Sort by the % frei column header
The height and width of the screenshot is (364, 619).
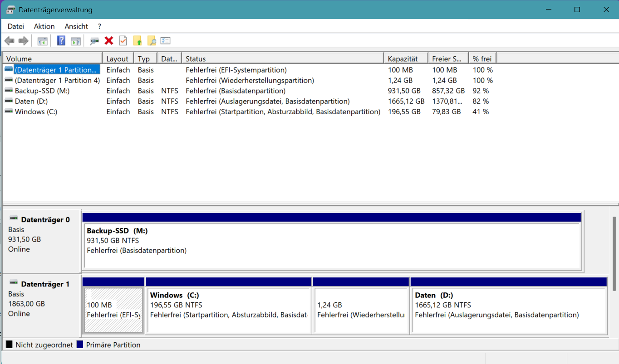[x=482, y=58]
